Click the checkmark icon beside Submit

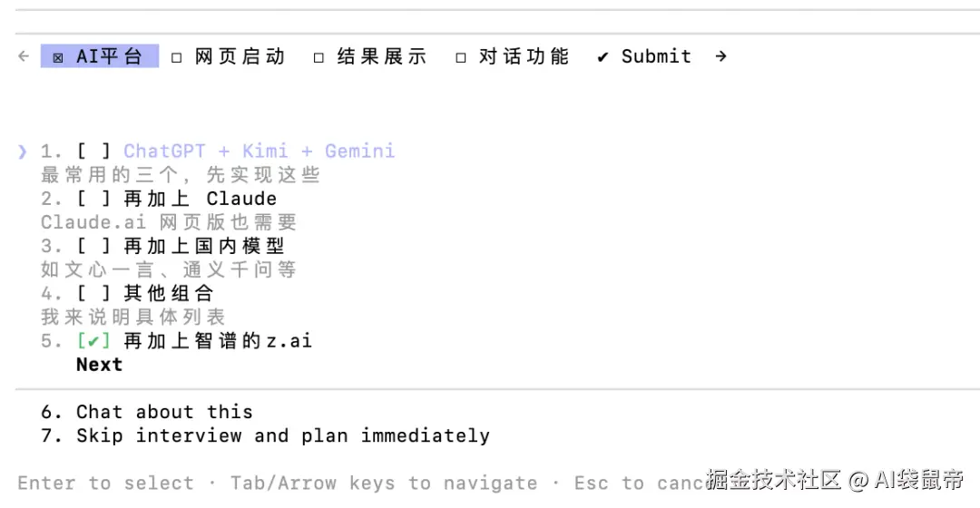pyautogui.click(x=603, y=57)
